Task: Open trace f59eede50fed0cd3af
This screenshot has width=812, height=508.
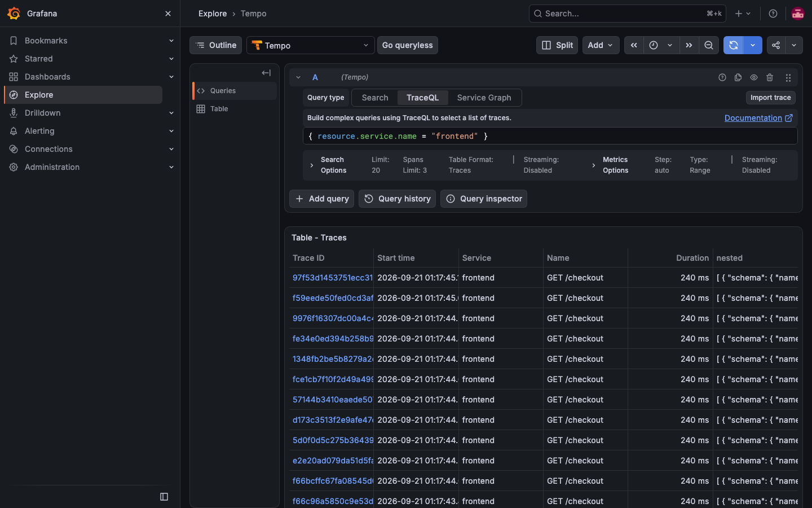Action: pos(333,298)
